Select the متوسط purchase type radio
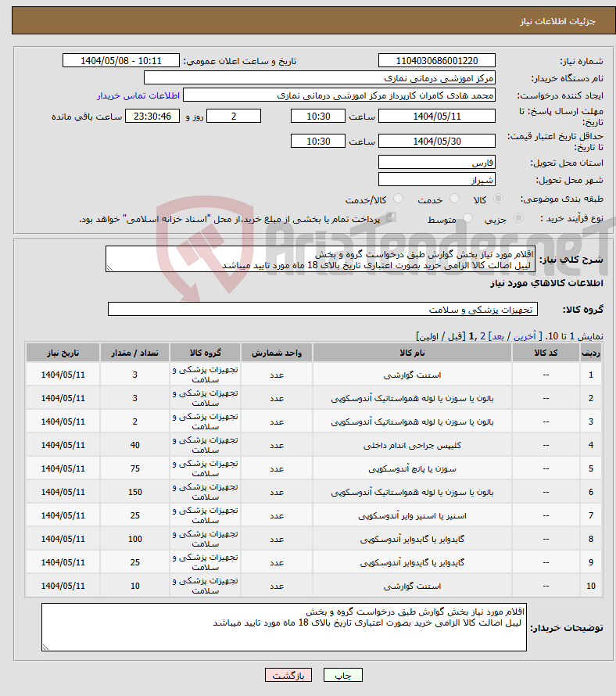The image size is (616, 696). click(467, 218)
